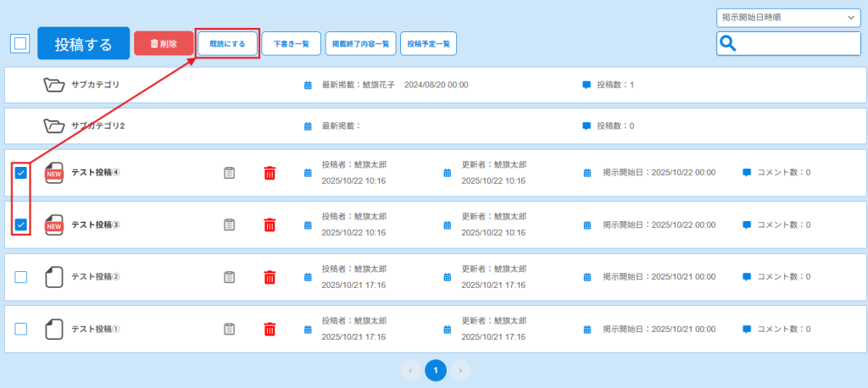
Task: Click the red trash icon for テスト投稿④
Action: [270, 173]
